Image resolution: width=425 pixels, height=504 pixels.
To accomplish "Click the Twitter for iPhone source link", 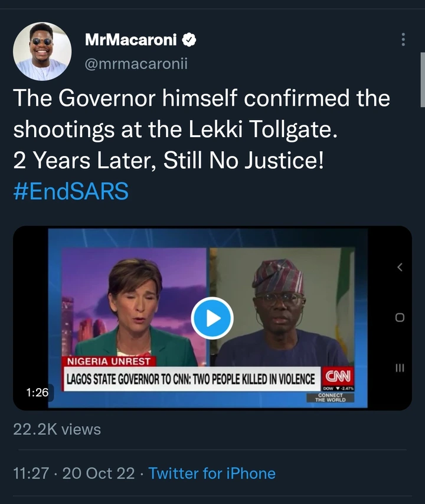I will pos(212,473).
